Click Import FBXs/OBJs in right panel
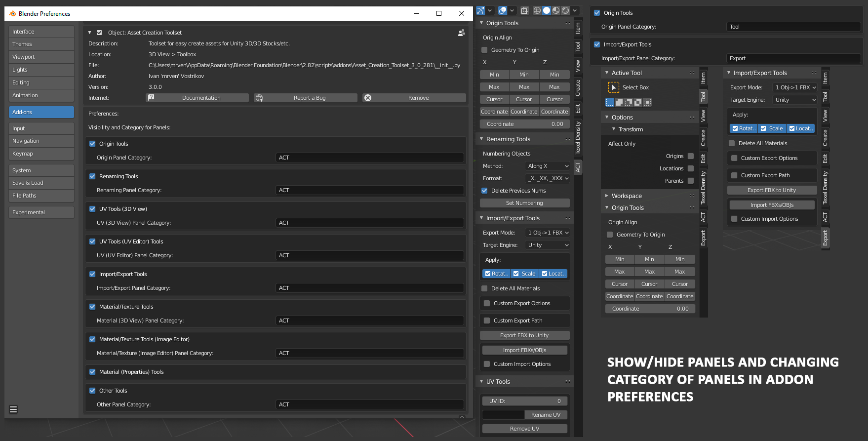868x441 pixels. coord(772,205)
